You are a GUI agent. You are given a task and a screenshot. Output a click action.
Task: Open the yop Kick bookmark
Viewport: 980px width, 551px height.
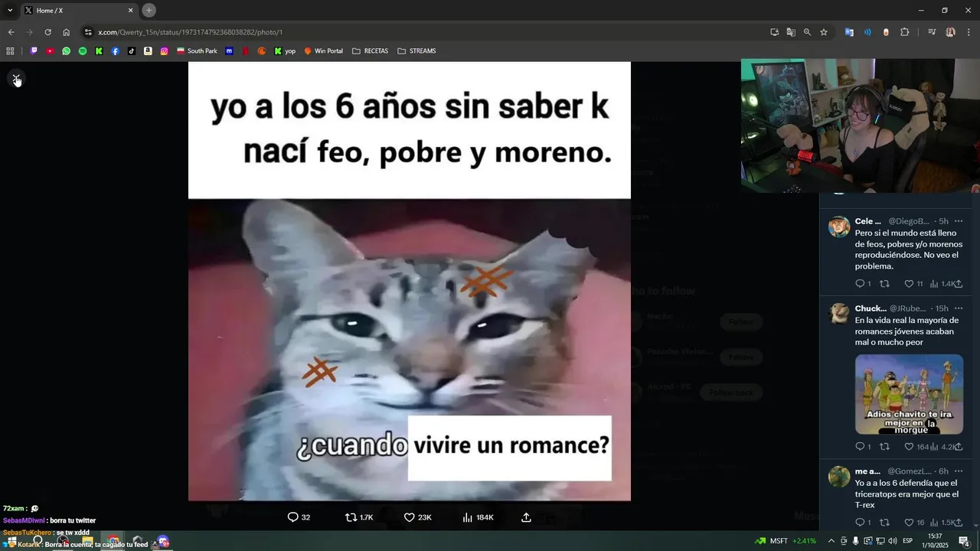[285, 51]
